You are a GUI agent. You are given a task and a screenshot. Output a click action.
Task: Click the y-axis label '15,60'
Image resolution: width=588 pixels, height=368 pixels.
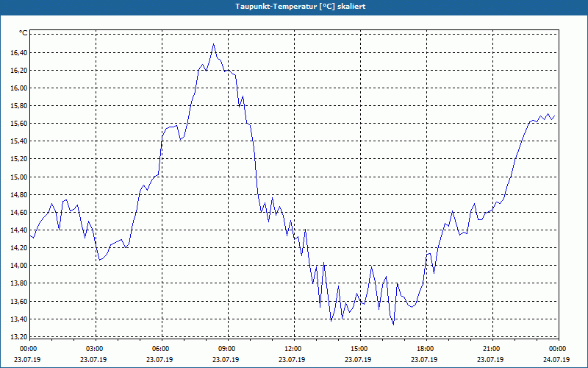19,124
